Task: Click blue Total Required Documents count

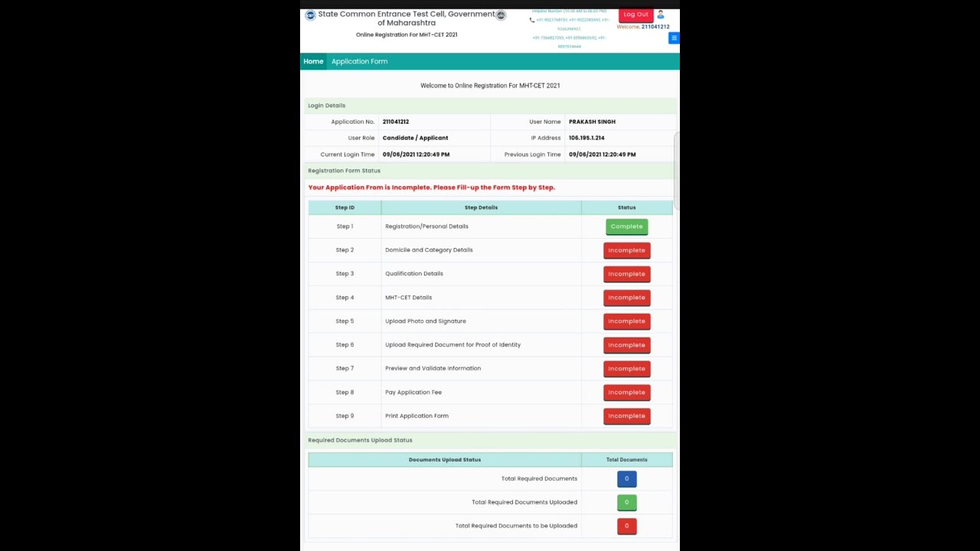Action: [627, 479]
